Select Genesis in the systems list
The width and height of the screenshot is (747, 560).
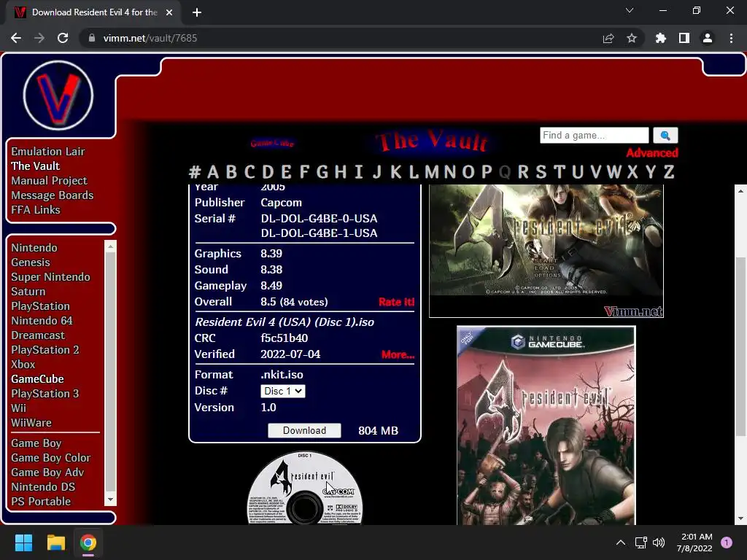(x=31, y=262)
